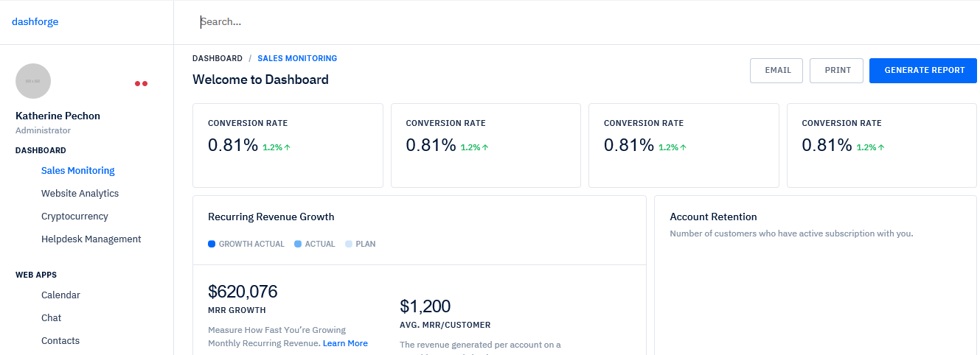Viewport: 980px width, 355px height.
Task: Click the Email button
Action: pyautogui.click(x=776, y=71)
